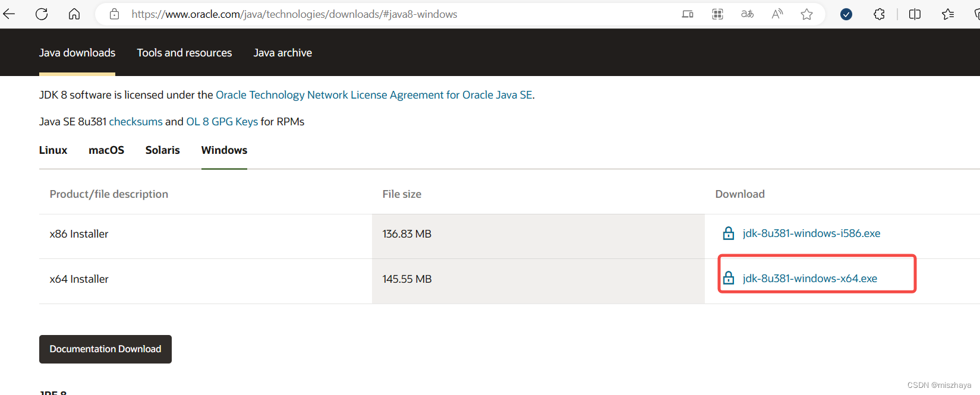The width and height of the screenshot is (980, 395).
Task: Click the Download column header
Action: [740, 194]
